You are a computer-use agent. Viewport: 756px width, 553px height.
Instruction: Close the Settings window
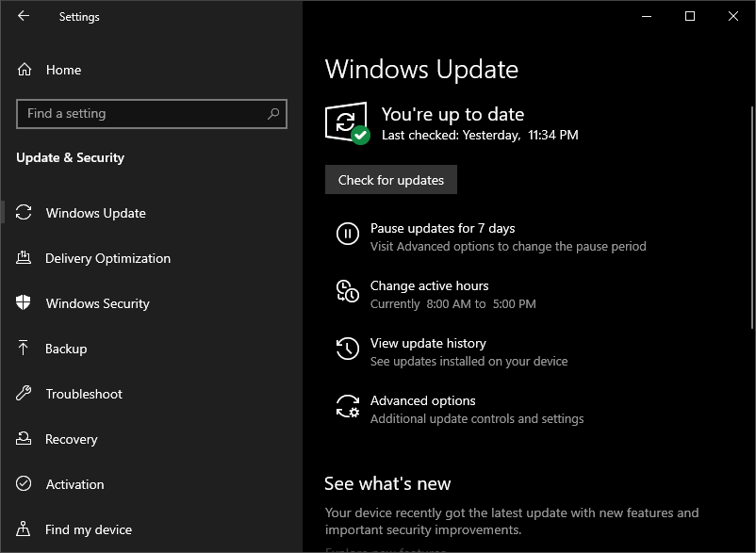point(733,16)
